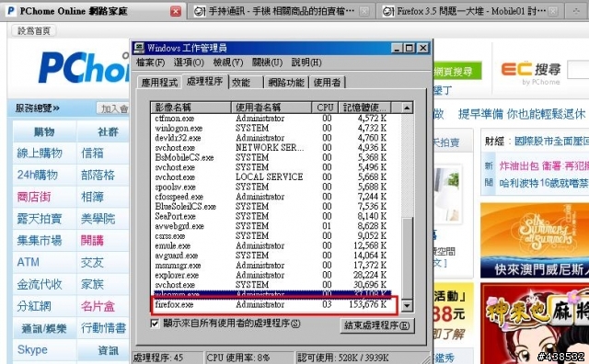The height and width of the screenshot is (364, 589).
Task: Click the process list scroll down arrow
Action: pyautogui.click(x=407, y=305)
